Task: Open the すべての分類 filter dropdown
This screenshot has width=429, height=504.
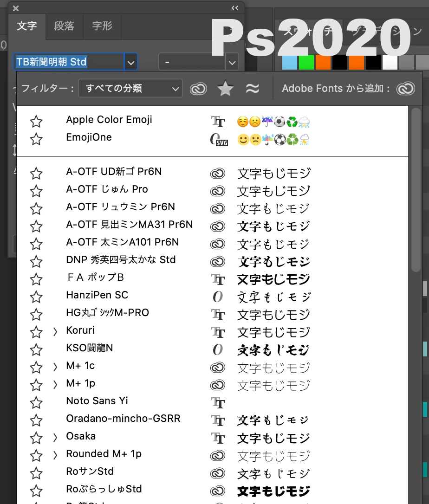Action: pos(130,88)
